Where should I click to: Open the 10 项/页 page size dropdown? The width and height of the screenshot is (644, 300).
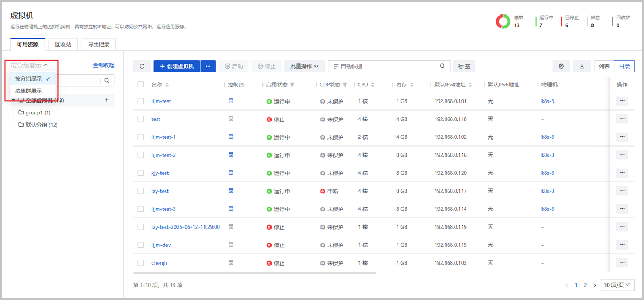tap(617, 285)
